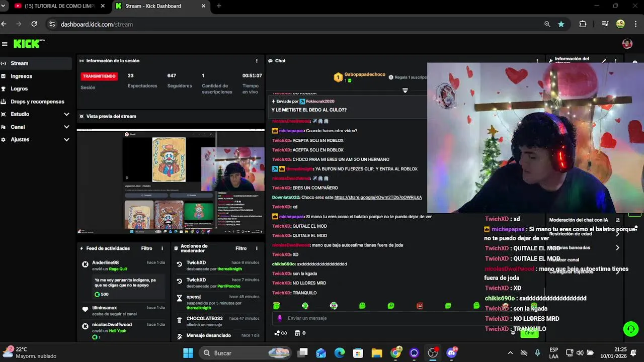This screenshot has height=362, width=644.
Task: Open Windows Start menu
Action: [188, 353]
